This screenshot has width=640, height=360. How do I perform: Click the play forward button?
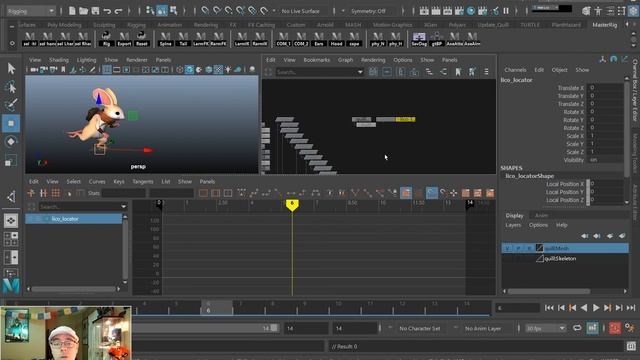click(596, 308)
